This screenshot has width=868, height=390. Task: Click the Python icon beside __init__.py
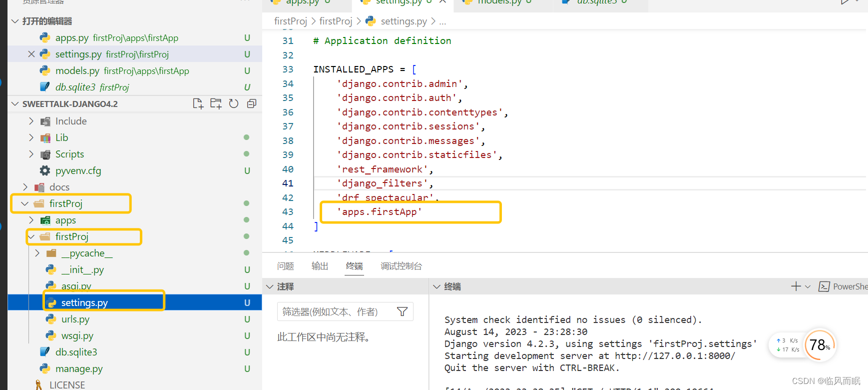click(x=51, y=269)
